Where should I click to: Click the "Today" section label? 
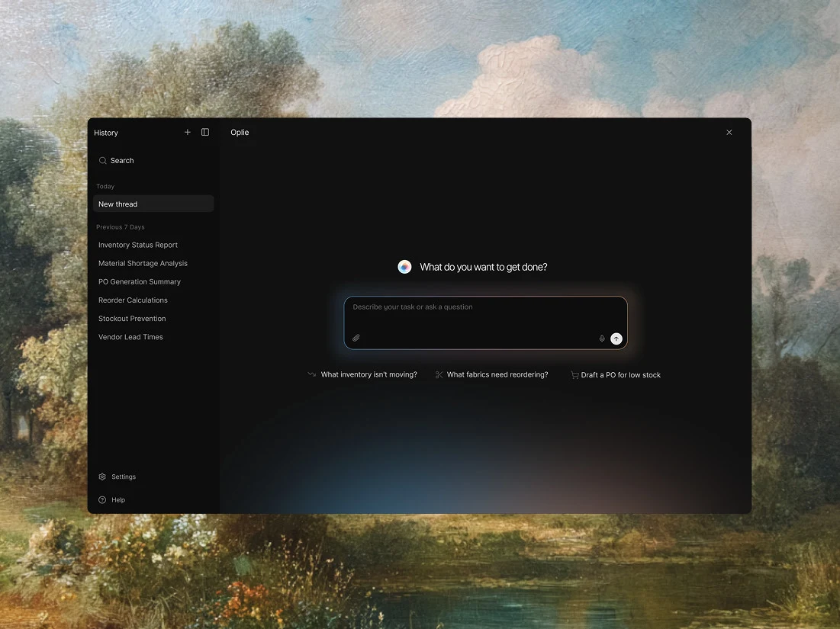pos(105,186)
